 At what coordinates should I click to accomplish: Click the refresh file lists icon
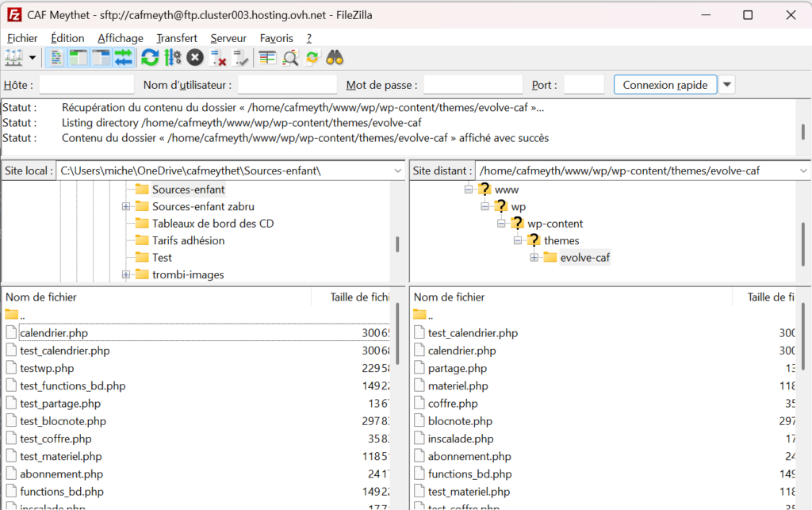click(x=149, y=57)
